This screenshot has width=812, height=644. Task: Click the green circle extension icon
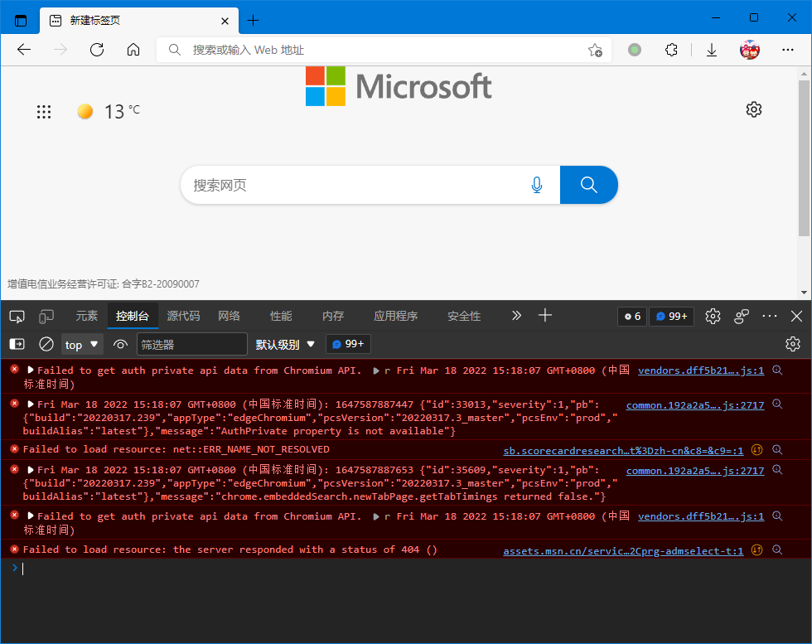[x=635, y=50]
